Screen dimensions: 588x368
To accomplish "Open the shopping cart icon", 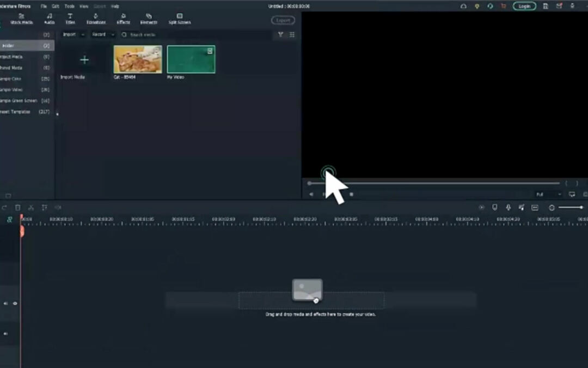I will [x=503, y=6].
